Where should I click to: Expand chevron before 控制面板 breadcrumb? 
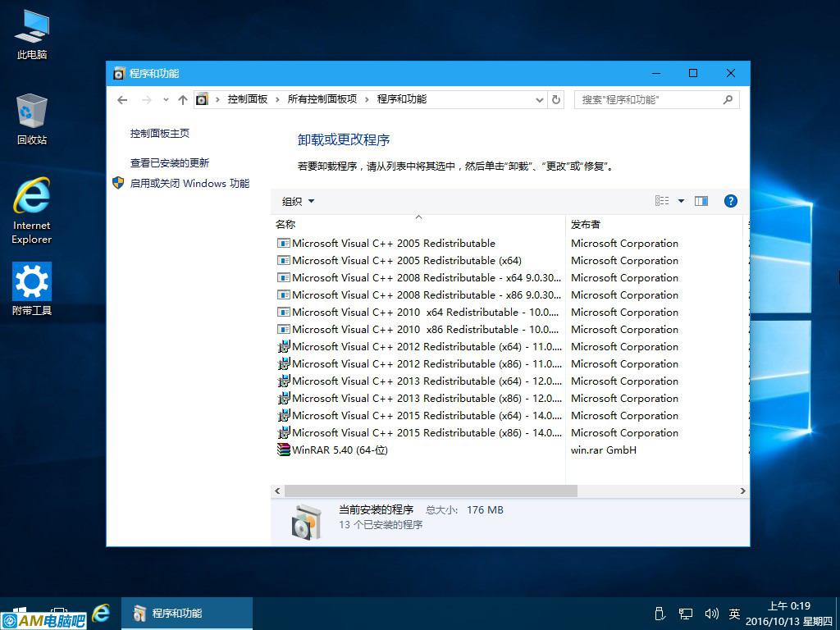[217, 99]
